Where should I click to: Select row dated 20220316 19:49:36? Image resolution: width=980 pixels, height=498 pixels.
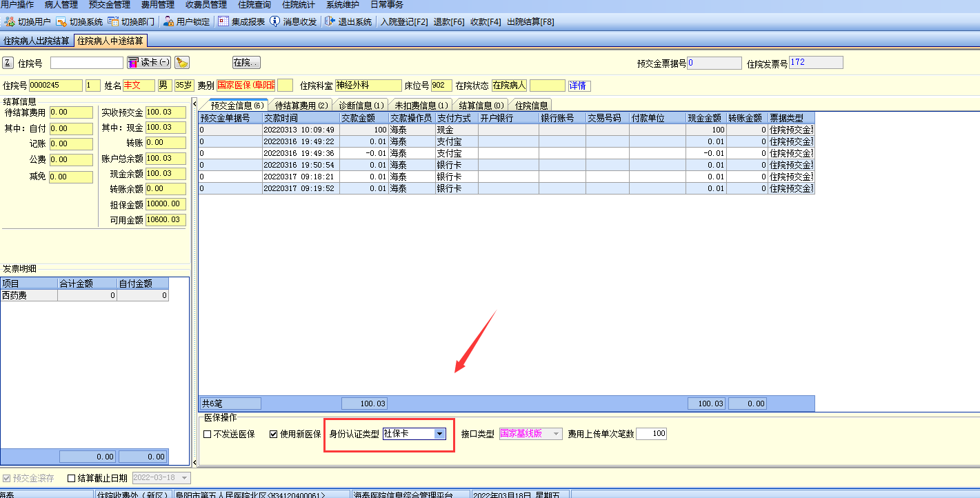pyautogui.click(x=506, y=153)
